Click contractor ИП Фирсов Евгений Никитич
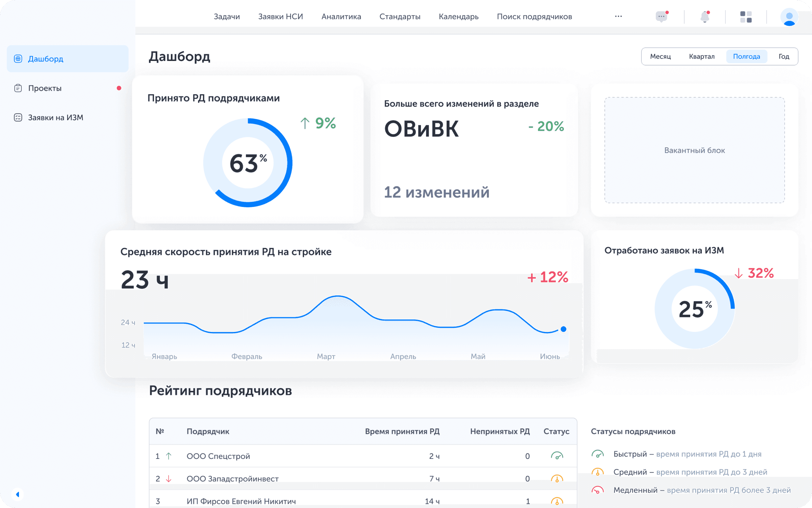The width and height of the screenshot is (812, 508). (241, 501)
